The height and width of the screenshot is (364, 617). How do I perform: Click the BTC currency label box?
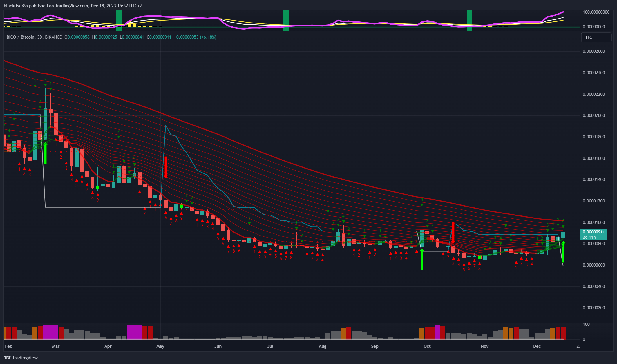coord(596,37)
